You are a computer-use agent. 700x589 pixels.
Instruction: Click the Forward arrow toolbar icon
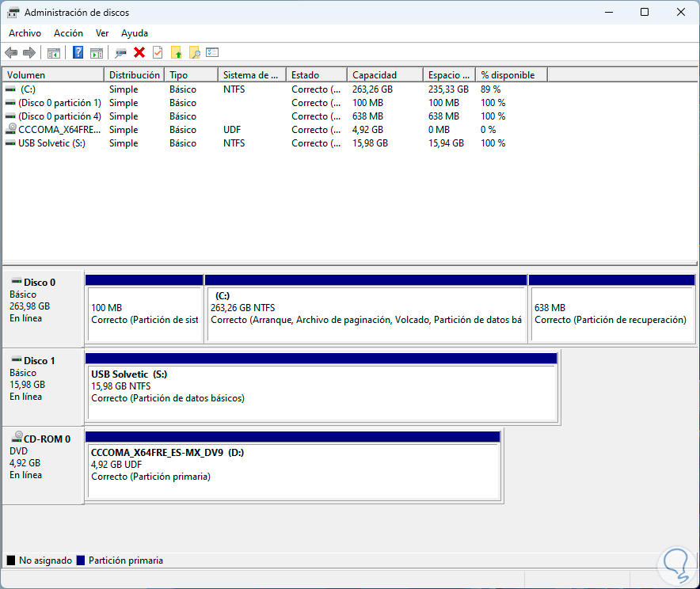(x=29, y=52)
